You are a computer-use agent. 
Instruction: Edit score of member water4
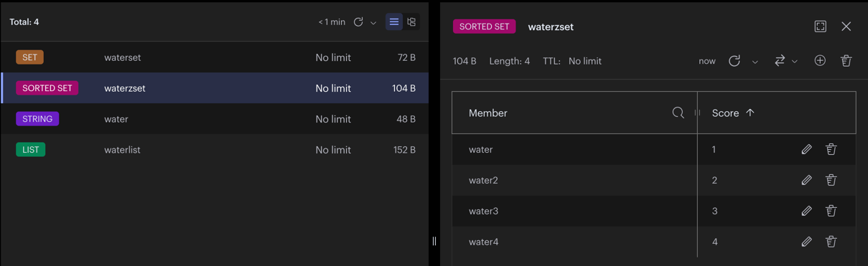pos(807,242)
